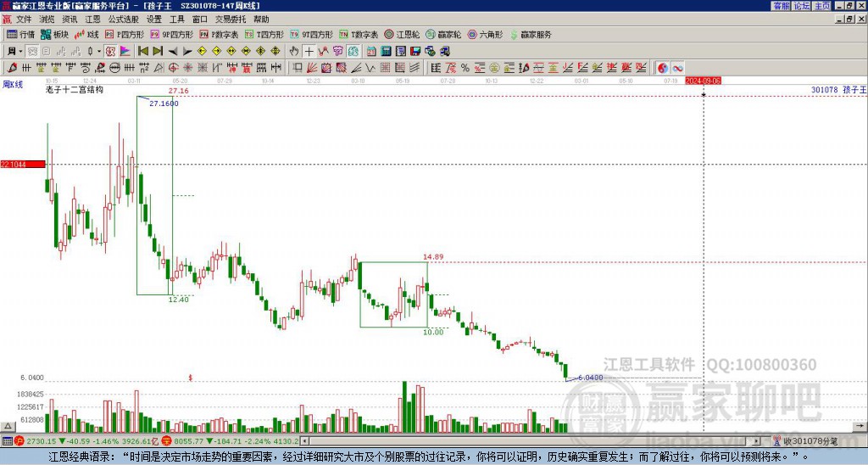Click the 6.0400 low price label
The height and width of the screenshot is (465, 868).
[x=591, y=378]
